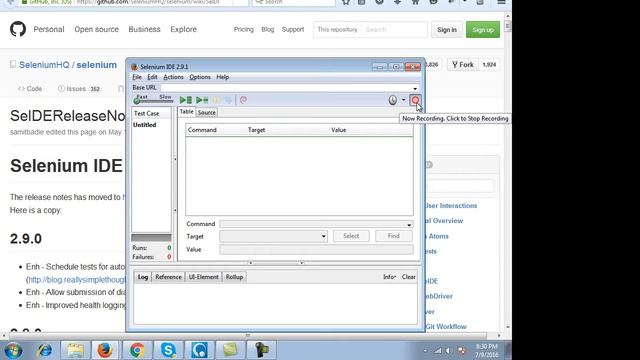Screen dimensions: 640x360
Task: Click the test scheduler clock icon
Action: pos(392,100)
